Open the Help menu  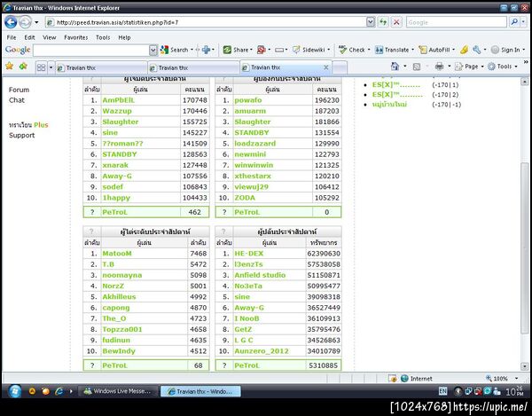tap(124, 37)
